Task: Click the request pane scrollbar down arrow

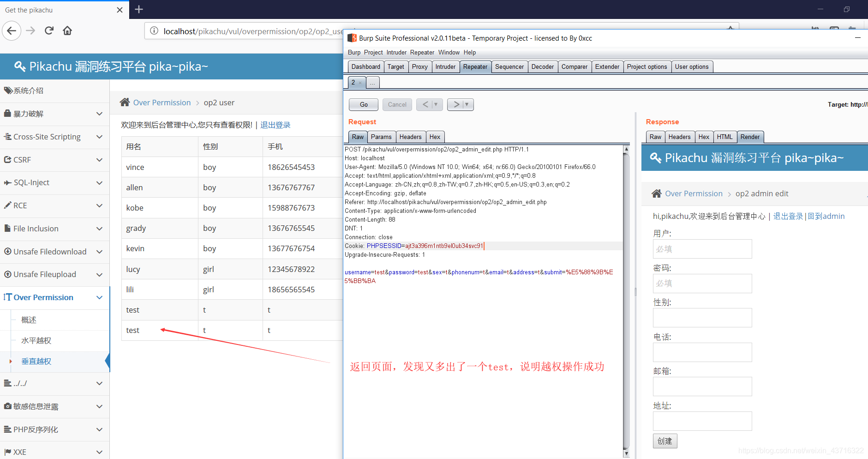Action: [626, 454]
